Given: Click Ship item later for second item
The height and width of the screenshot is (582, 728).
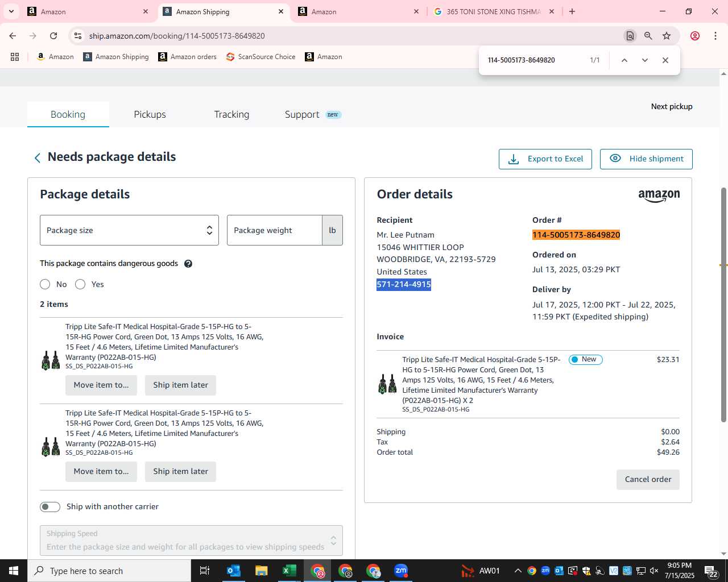Looking at the screenshot, I should coord(180,472).
